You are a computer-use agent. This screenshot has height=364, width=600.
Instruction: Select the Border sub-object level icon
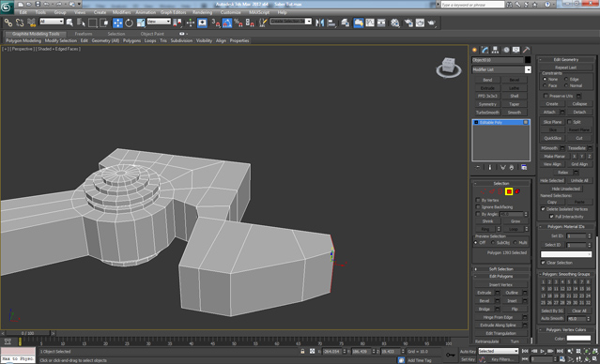point(500,191)
